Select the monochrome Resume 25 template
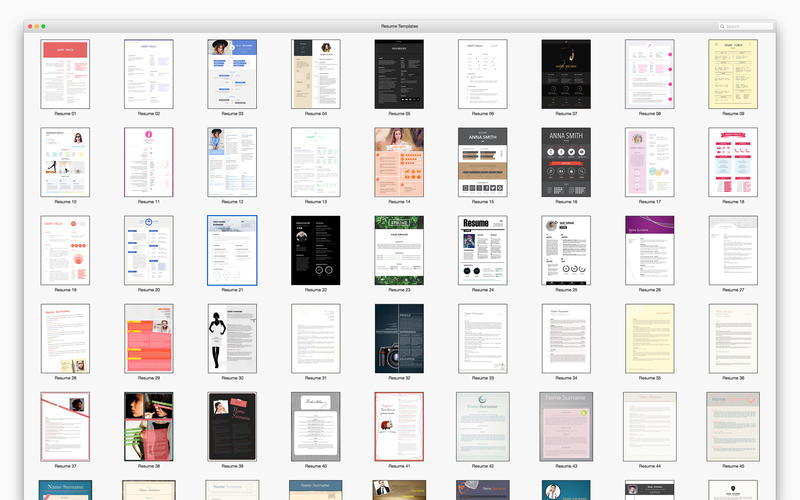The width and height of the screenshot is (800, 500). click(566, 251)
